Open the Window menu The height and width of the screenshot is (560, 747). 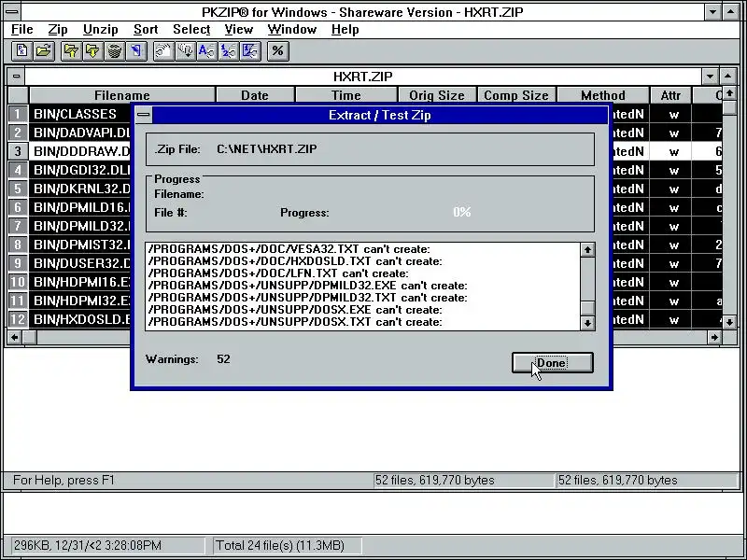pos(292,30)
